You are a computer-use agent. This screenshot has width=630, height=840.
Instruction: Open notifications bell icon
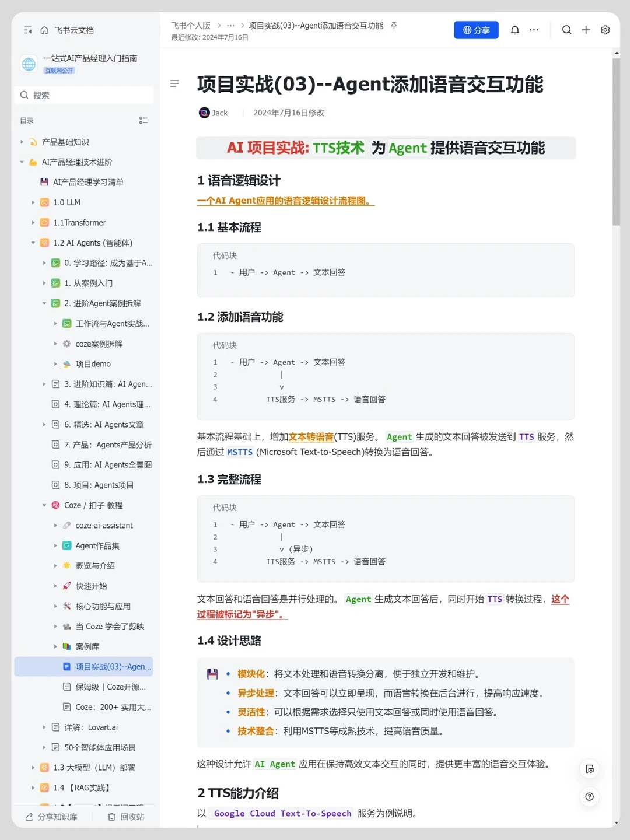(514, 30)
